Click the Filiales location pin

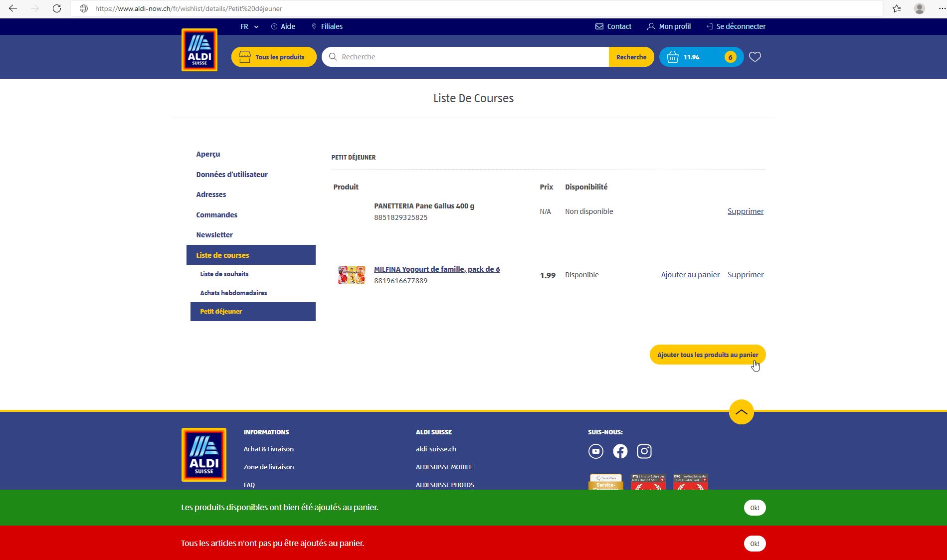click(314, 26)
